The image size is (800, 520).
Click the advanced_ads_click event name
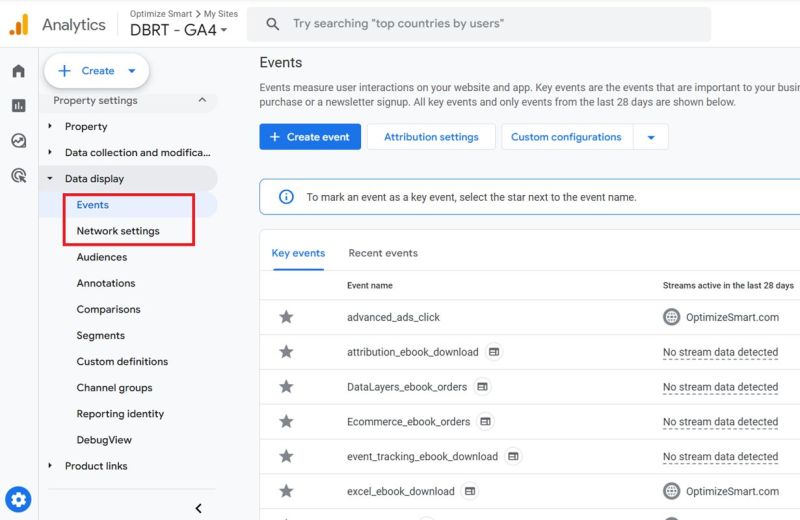tap(393, 317)
